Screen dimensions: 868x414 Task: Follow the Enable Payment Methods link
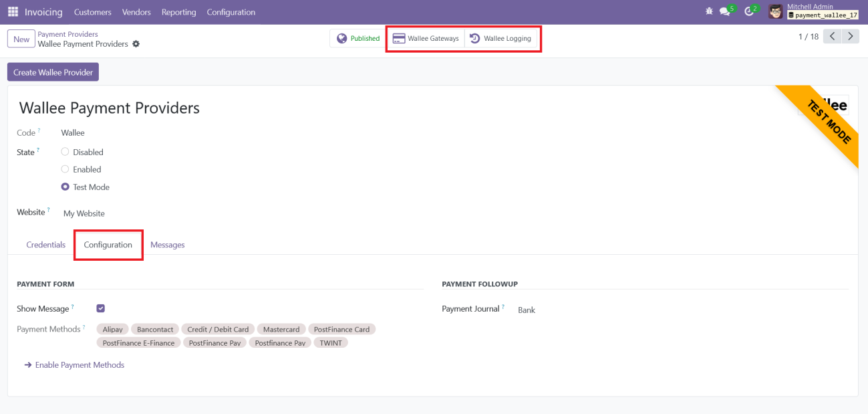point(79,365)
